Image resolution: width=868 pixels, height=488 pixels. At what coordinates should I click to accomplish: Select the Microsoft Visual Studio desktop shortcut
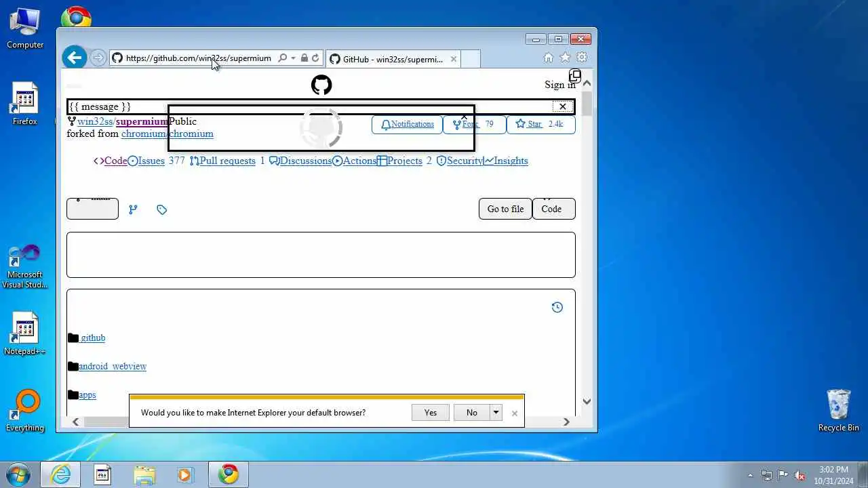(25, 267)
